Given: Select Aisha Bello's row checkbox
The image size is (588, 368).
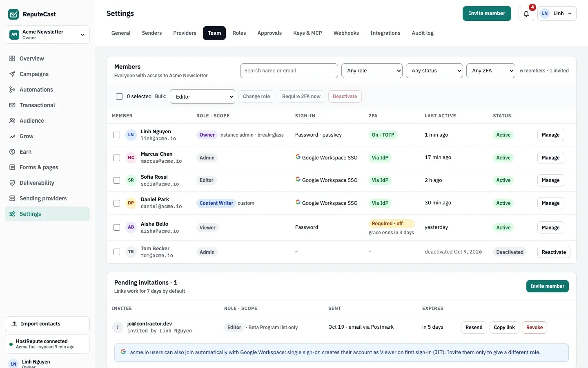Looking at the screenshot, I should [117, 227].
